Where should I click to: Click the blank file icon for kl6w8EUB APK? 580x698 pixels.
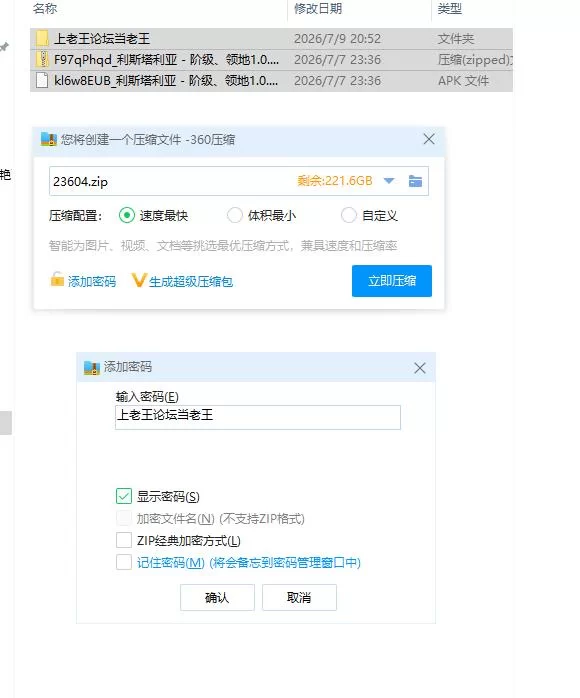pyautogui.click(x=42, y=80)
